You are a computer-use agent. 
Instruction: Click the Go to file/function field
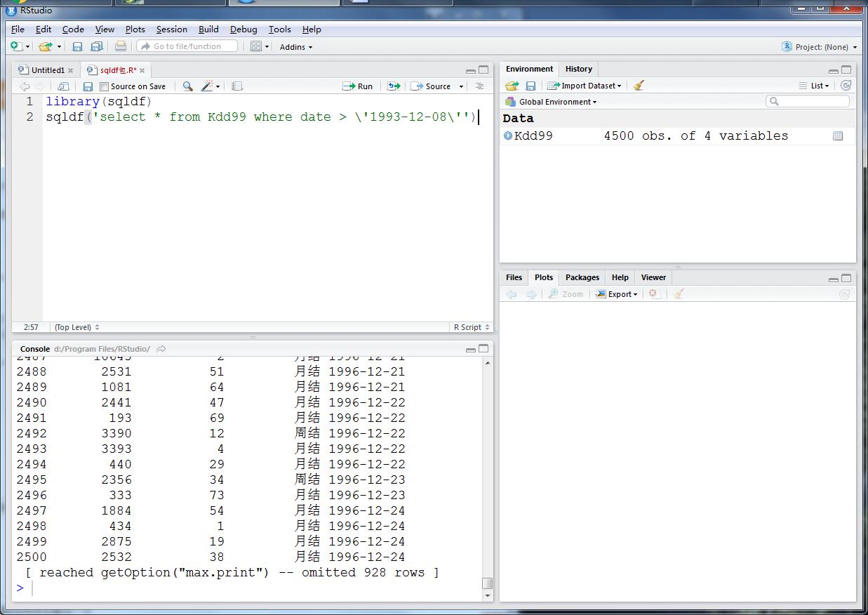click(x=187, y=46)
